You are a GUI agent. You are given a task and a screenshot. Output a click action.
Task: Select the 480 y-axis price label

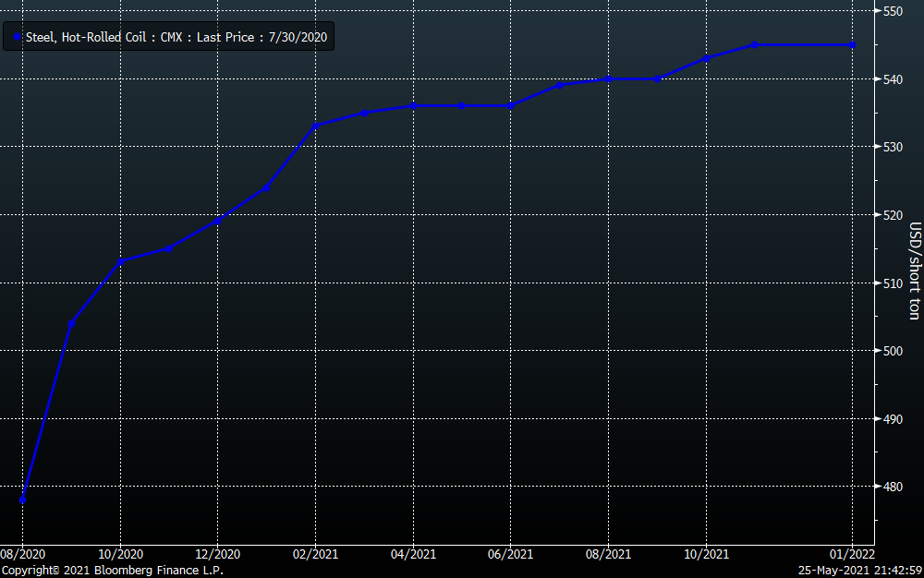point(893,487)
